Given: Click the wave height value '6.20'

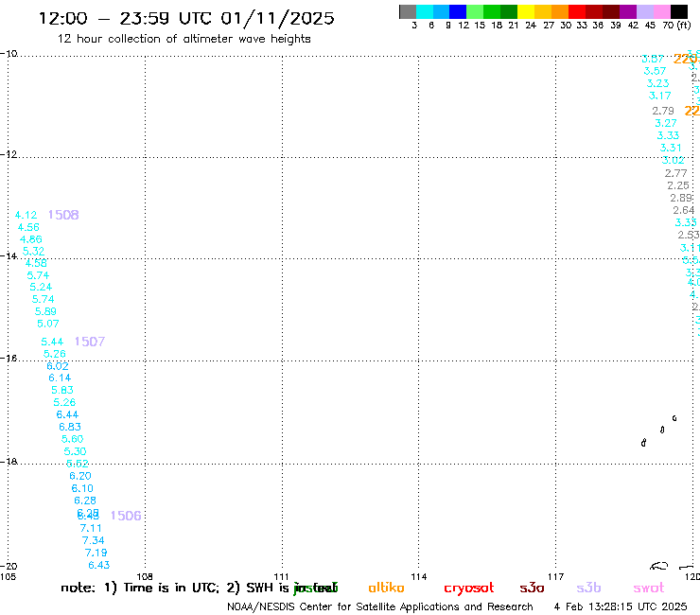Looking at the screenshot, I should click(x=80, y=476).
